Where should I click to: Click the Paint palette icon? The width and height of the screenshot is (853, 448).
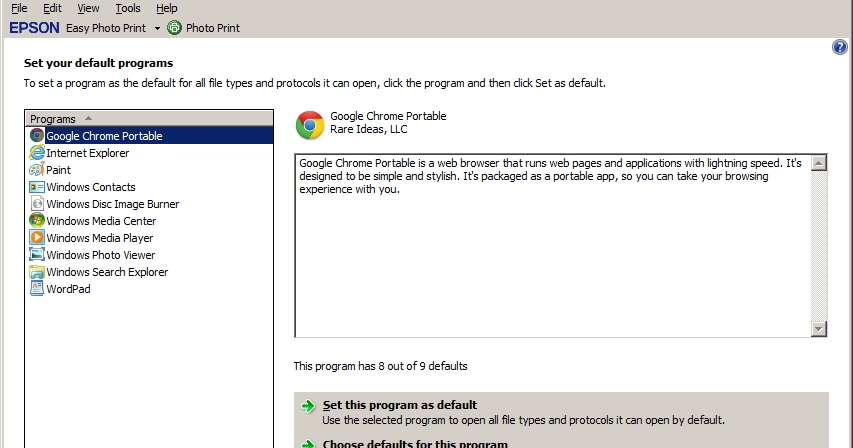click(36, 170)
